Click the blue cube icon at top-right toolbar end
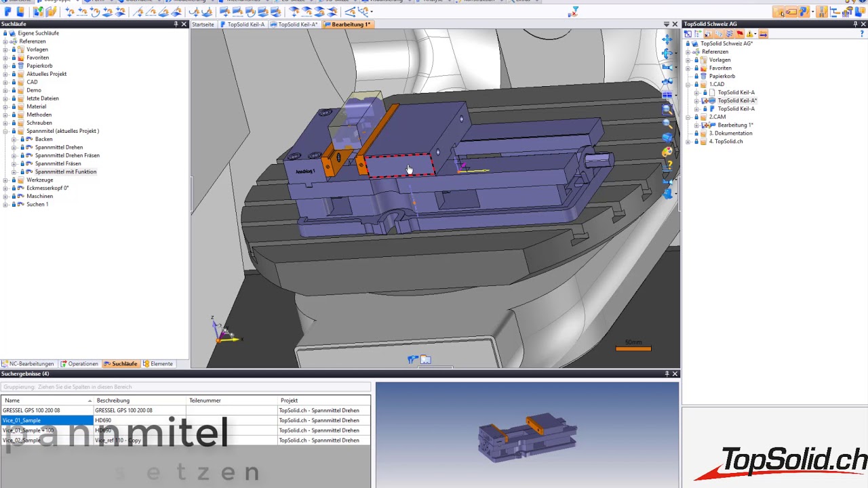The width and height of the screenshot is (868, 488). [x=862, y=12]
